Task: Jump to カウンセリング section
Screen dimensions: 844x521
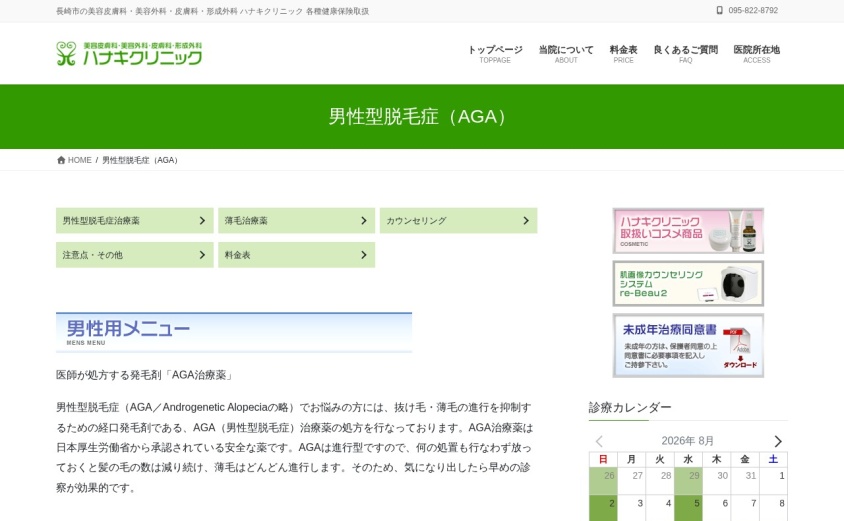Action: click(459, 221)
